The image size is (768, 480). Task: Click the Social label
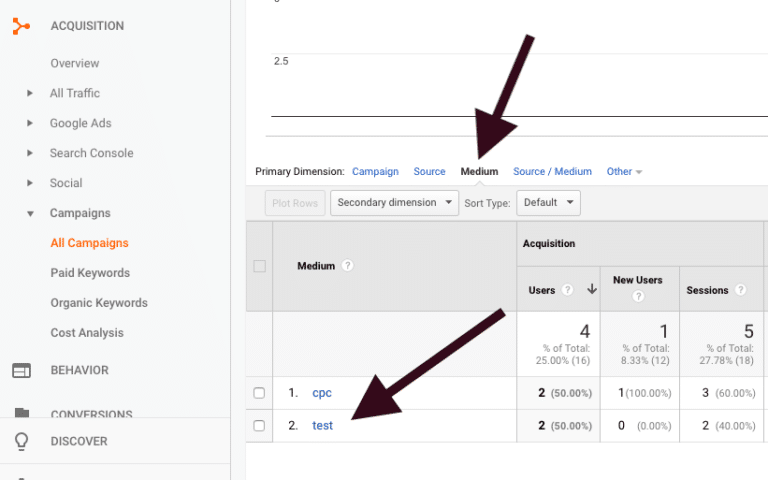point(66,183)
